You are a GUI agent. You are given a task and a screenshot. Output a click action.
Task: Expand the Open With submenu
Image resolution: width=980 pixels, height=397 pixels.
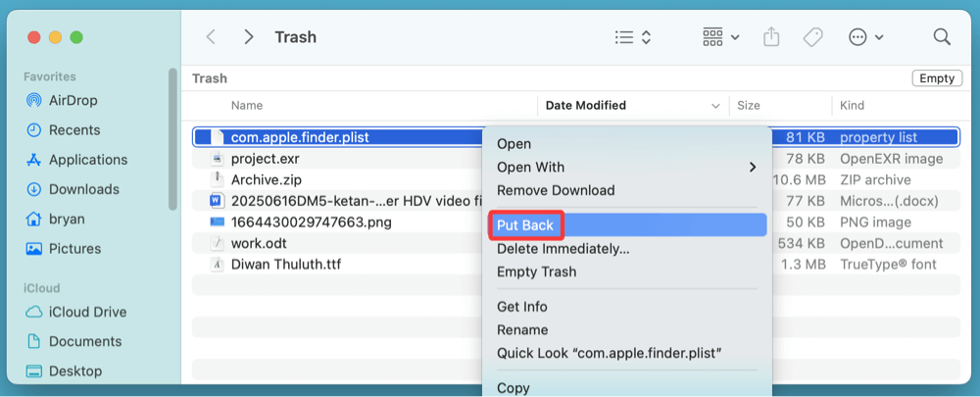click(x=627, y=167)
